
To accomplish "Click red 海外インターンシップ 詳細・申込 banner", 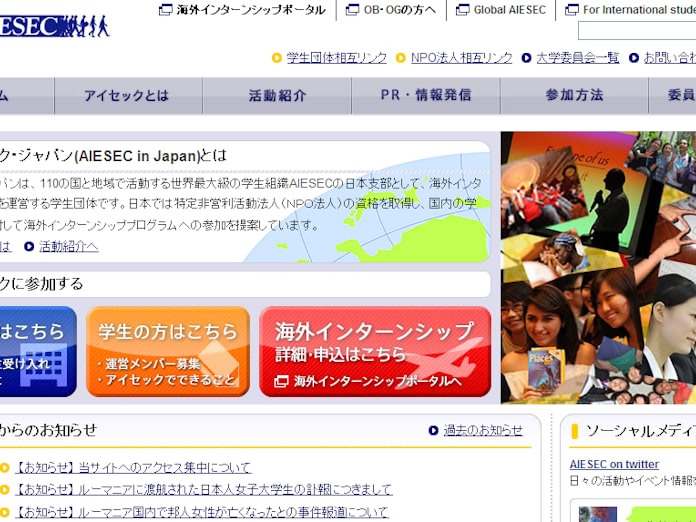I will click(375, 351).
